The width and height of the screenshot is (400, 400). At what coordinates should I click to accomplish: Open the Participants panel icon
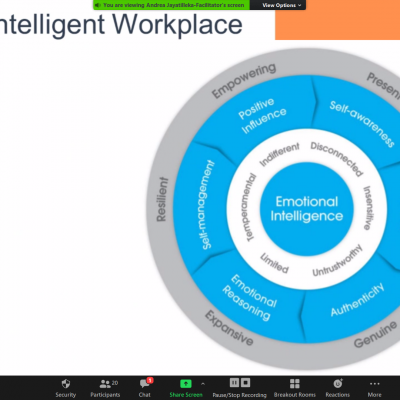click(105, 384)
